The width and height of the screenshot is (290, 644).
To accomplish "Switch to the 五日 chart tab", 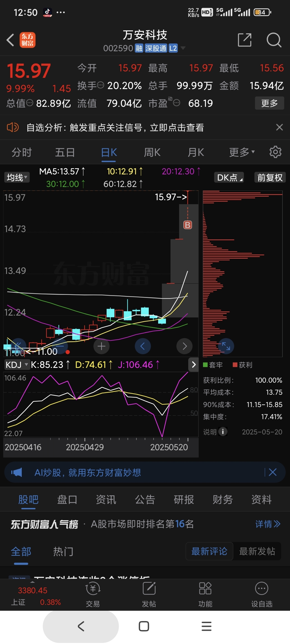I will pyautogui.click(x=65, y=152).
